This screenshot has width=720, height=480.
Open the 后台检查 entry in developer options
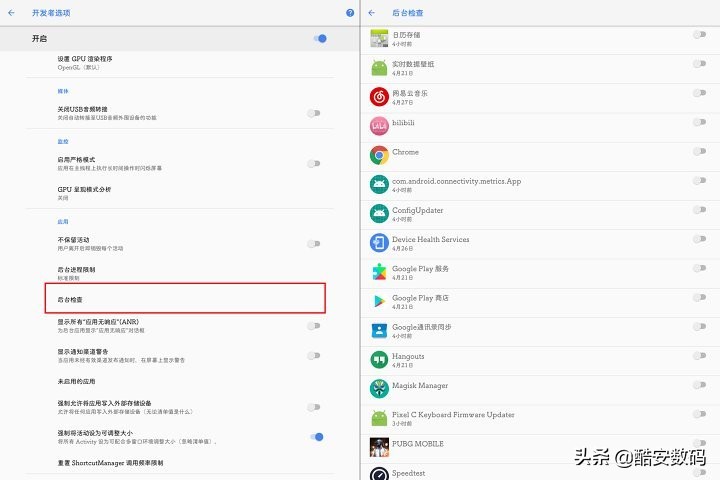click(x=185, y=299)
